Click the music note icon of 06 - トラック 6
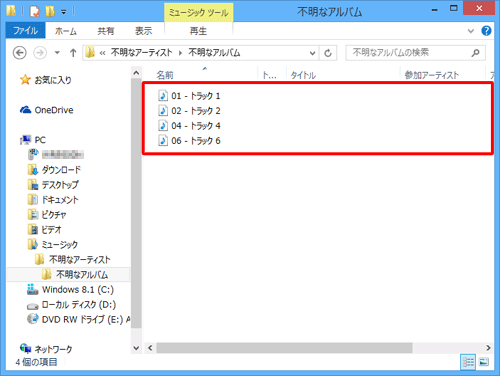This screenshot has width=500, height=376. click(x=163, y=141)
